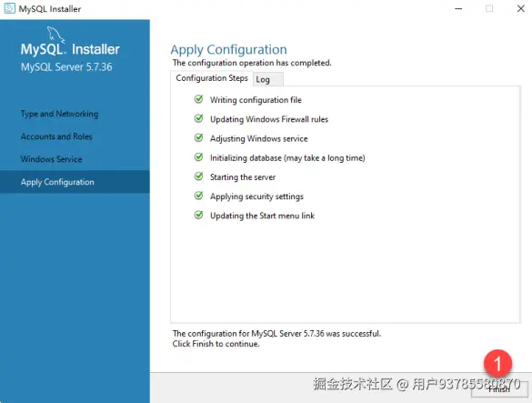Click the Finish button
This screenshot has height=403, width=532.
click(x=499, y=389)
